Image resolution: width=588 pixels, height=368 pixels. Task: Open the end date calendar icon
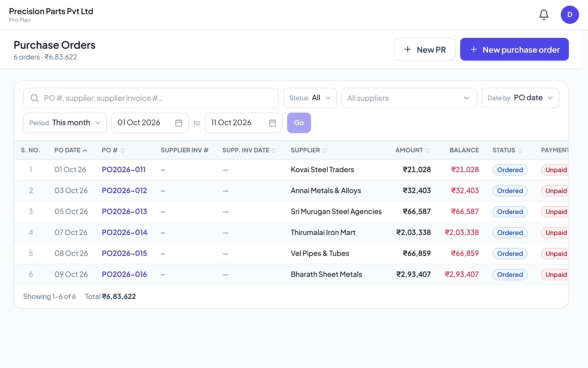273,123
